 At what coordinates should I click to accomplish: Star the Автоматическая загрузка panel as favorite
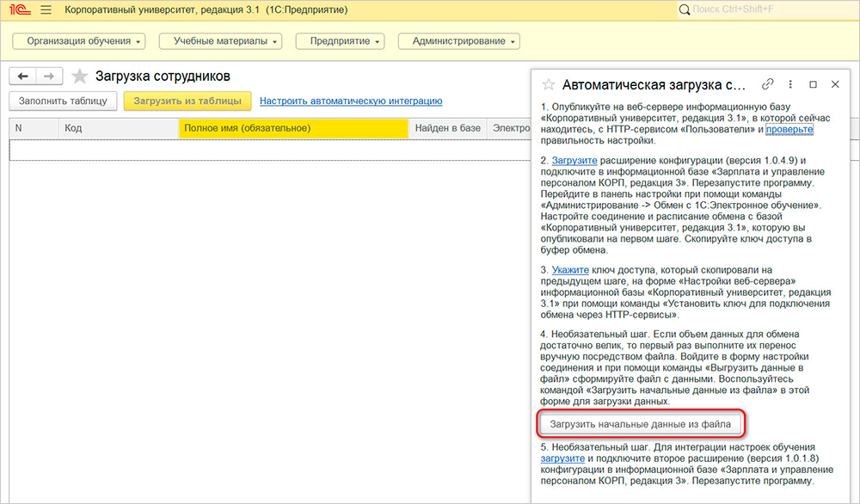(x=549, y=84)
